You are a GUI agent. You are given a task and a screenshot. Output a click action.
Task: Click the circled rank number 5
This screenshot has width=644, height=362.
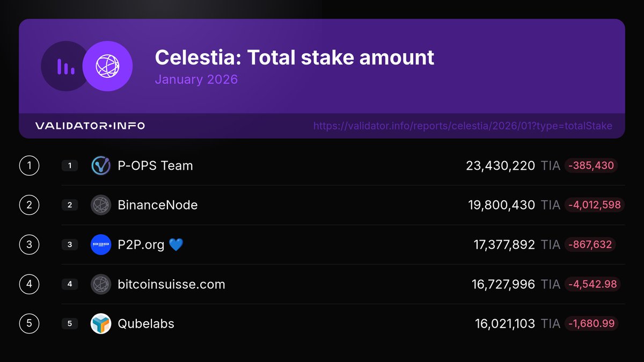pyautogui.click(x=29, y=324)
